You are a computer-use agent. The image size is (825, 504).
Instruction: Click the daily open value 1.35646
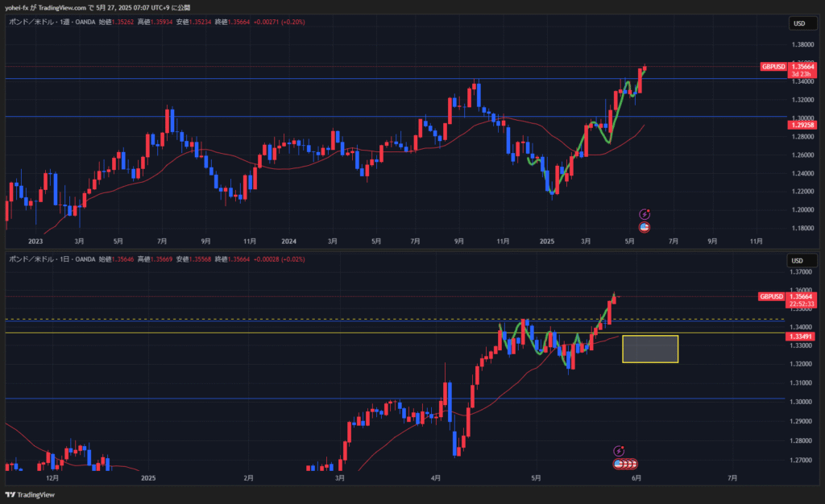(122, 259)
